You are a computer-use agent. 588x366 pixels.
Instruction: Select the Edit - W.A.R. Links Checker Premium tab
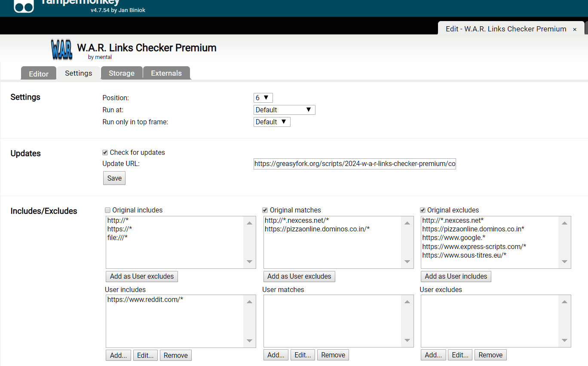click(x=506, y=29)
